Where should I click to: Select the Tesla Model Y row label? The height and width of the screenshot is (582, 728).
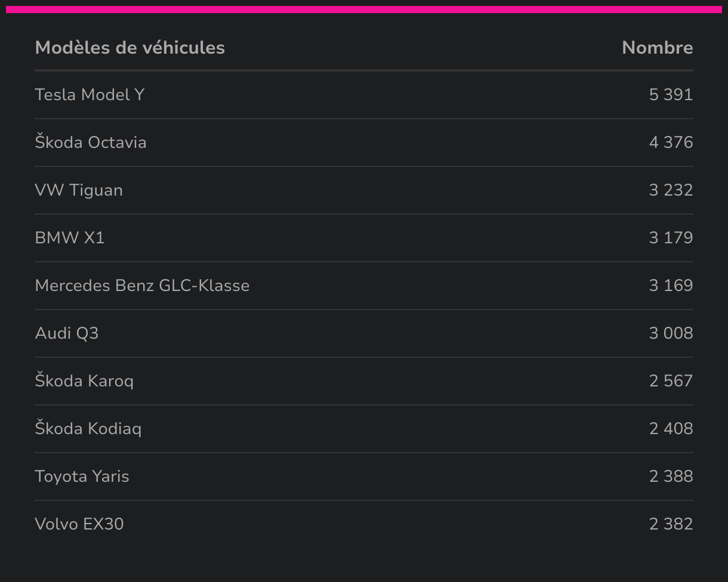tap(90, 95)
